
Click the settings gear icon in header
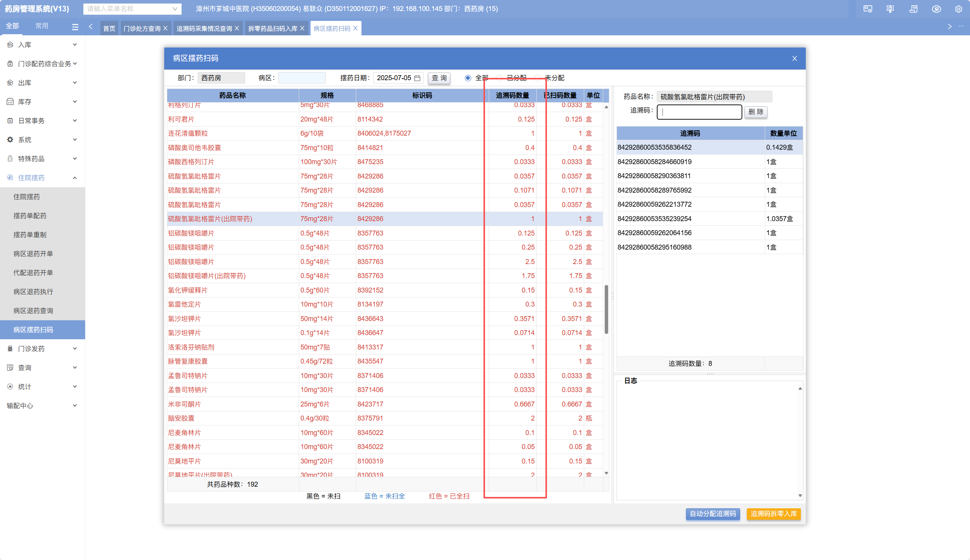pos(958,9)
